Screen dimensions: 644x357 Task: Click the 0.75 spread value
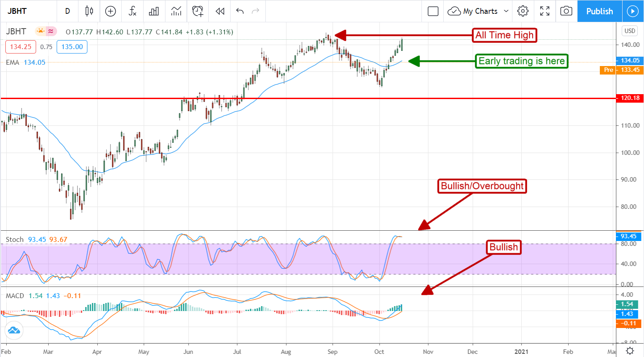(46, 47)
